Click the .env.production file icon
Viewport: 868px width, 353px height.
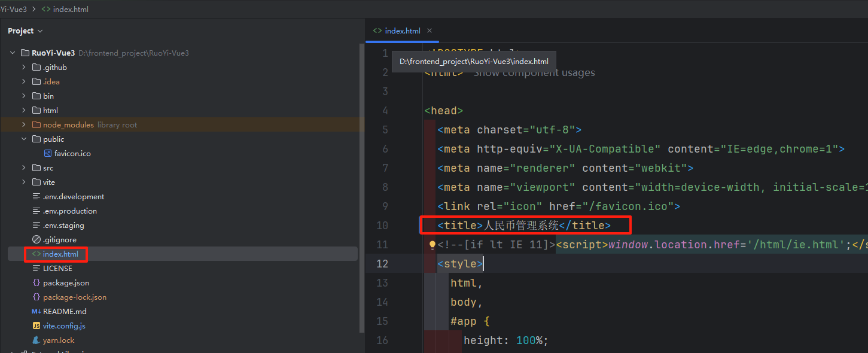(x=36, y=211)
